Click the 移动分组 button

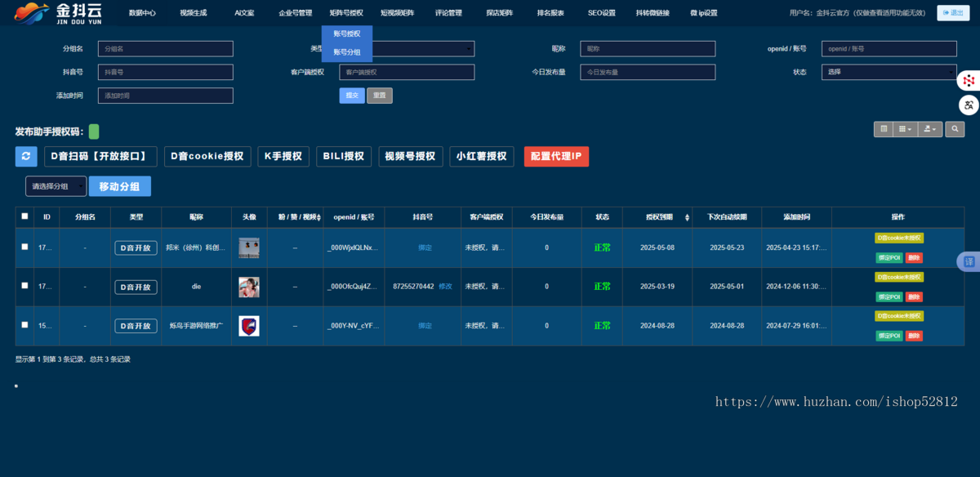coord(120,186)
